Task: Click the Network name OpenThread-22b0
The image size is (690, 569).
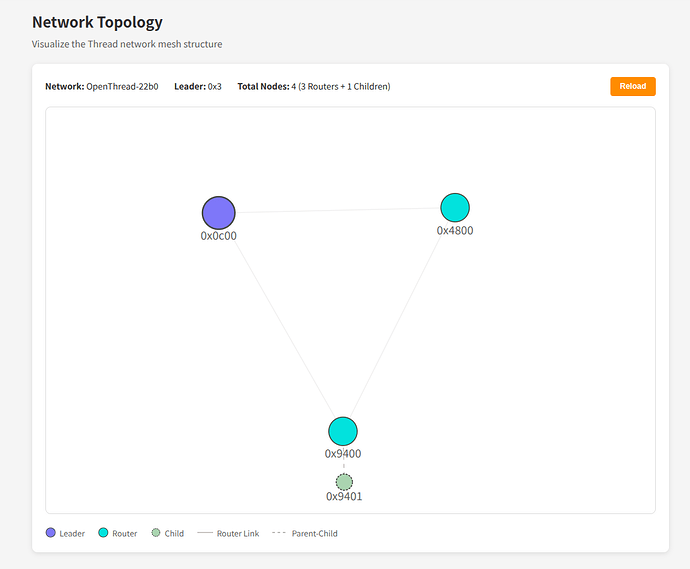Action: tap(122, 86)
